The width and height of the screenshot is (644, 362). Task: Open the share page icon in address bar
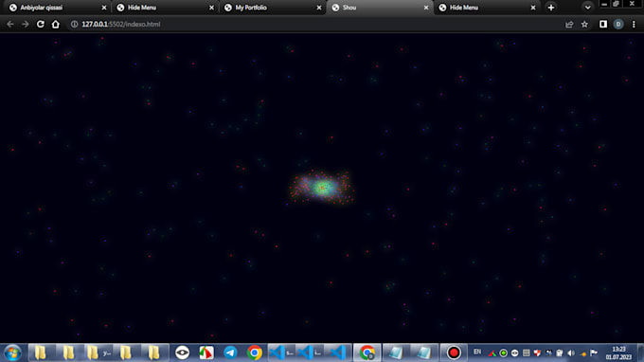[x=569, y=25]
